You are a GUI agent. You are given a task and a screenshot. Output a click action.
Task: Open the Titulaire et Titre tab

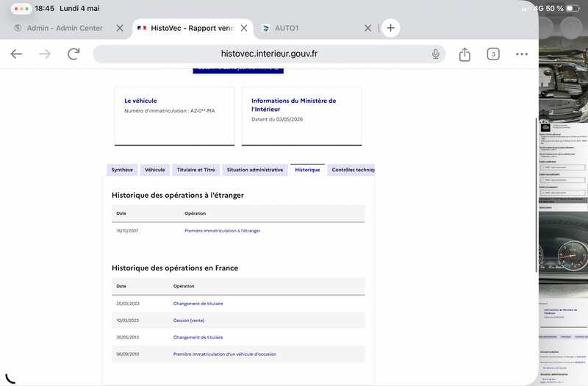196,170
